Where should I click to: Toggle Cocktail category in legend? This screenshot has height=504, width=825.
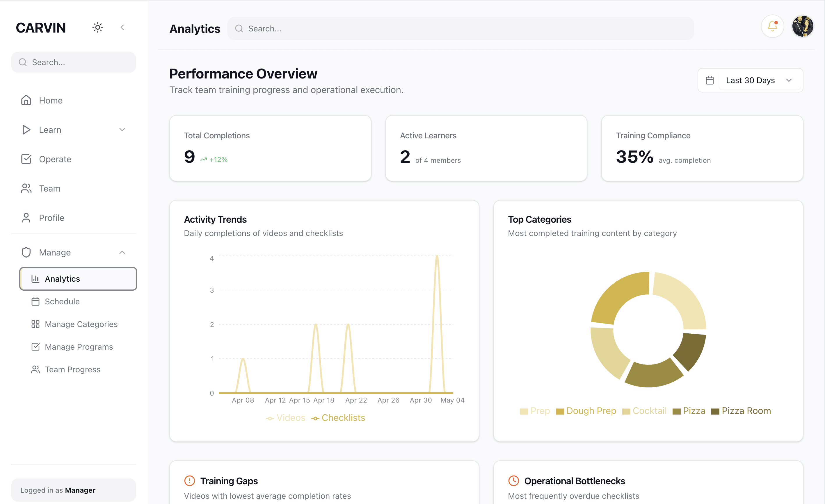(x=645, y=411)
